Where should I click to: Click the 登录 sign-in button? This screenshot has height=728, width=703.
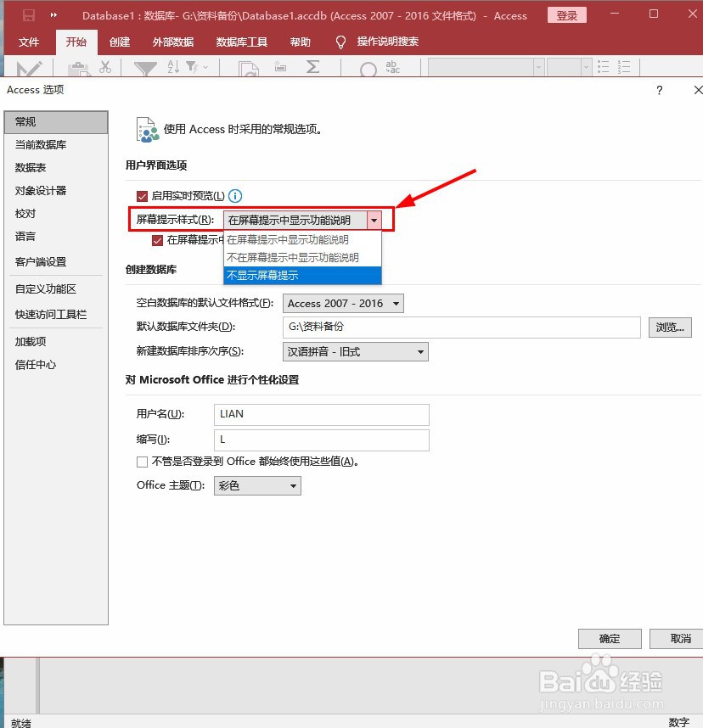pos(567,16)
